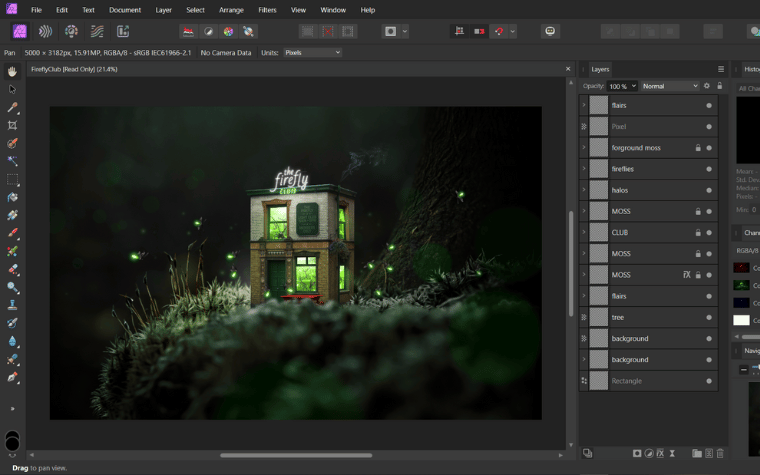The width and height of the screenshot is (760, 475).
Task: Select the Flood Select magic wand tool
Action: click(12, 161)
